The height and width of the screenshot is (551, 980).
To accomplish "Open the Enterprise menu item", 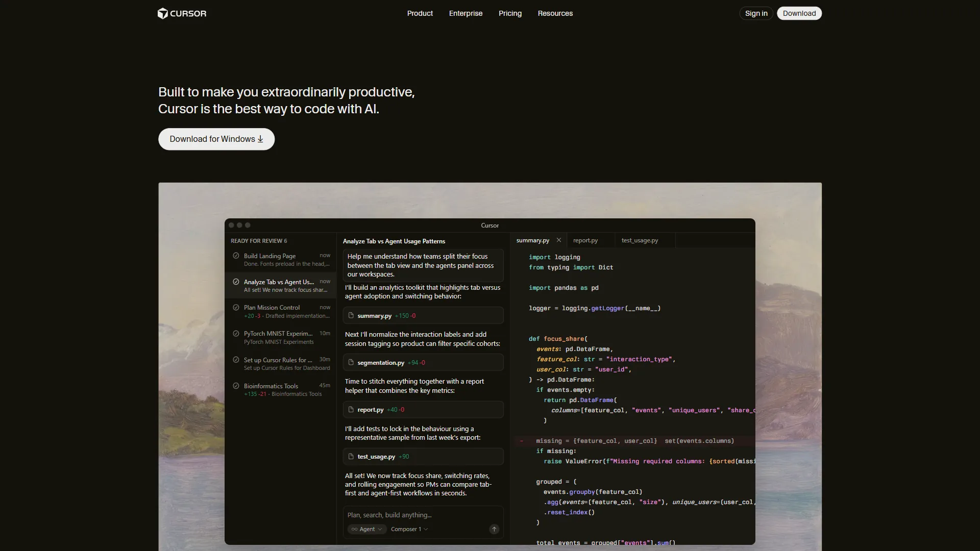I will (465, 13).
